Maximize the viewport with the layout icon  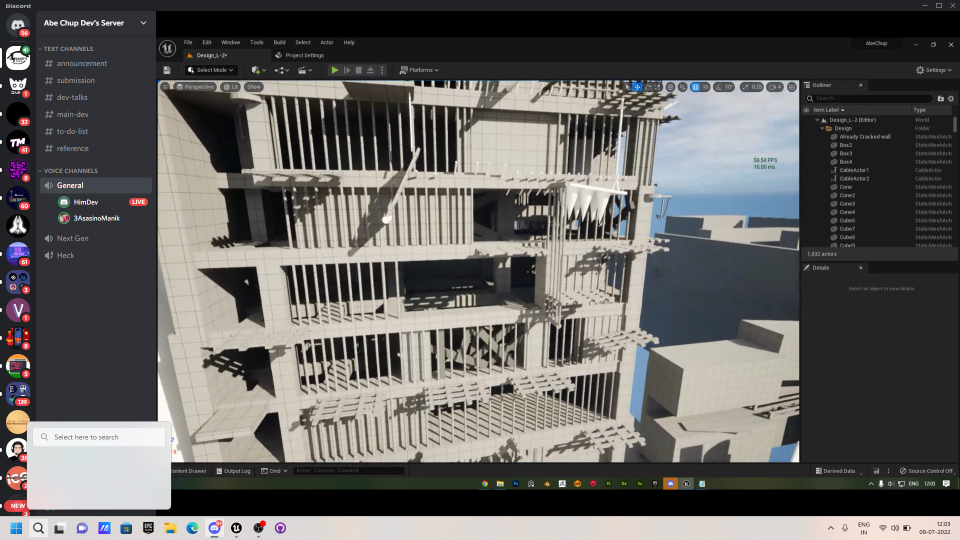coord(792,87)
